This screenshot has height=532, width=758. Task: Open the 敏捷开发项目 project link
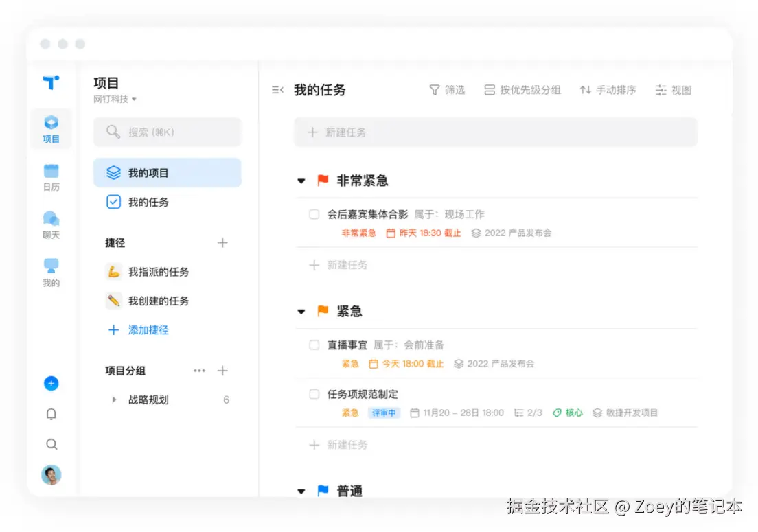[x=625, y=413]
